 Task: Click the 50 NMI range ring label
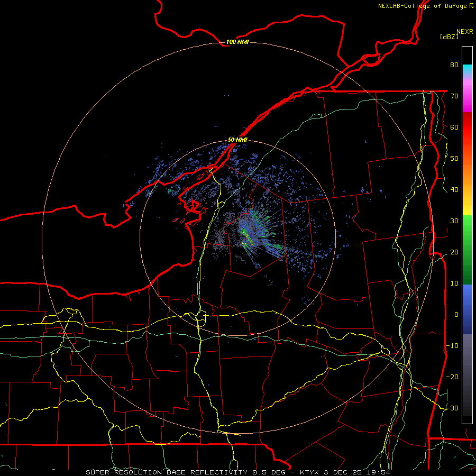(237, 140)
